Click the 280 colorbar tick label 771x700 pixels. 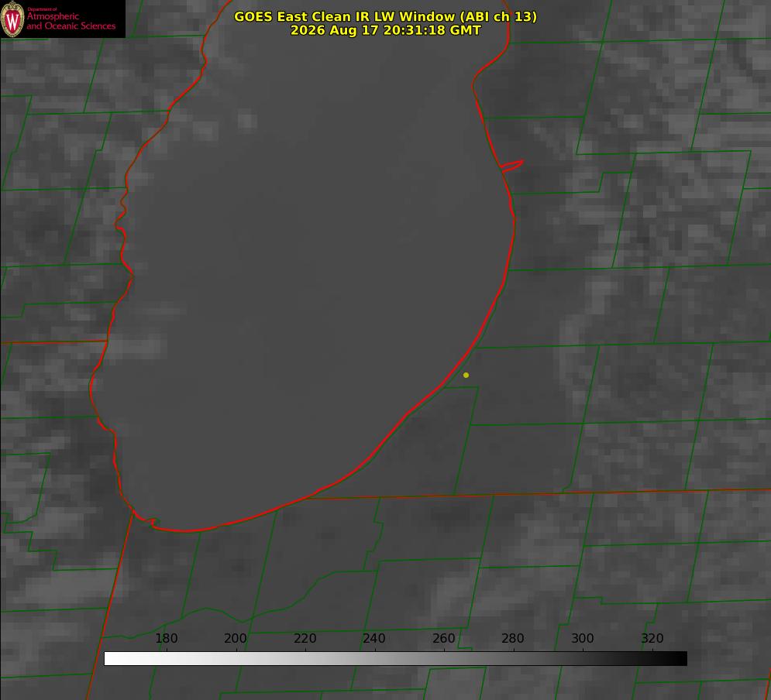click(513, 638)
